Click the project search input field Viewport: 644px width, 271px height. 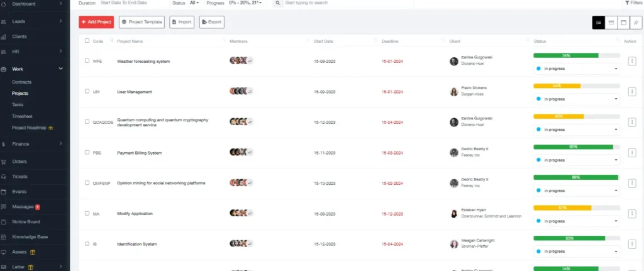(x=346, y=3)
